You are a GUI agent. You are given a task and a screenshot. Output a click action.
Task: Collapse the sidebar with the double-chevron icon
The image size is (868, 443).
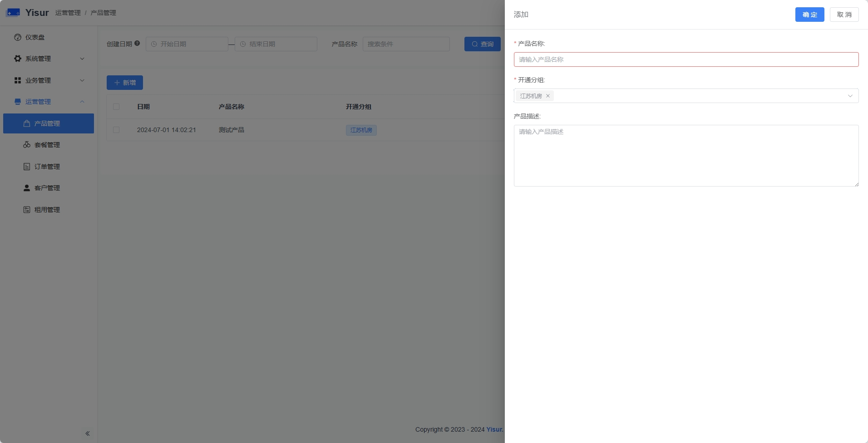88,433
